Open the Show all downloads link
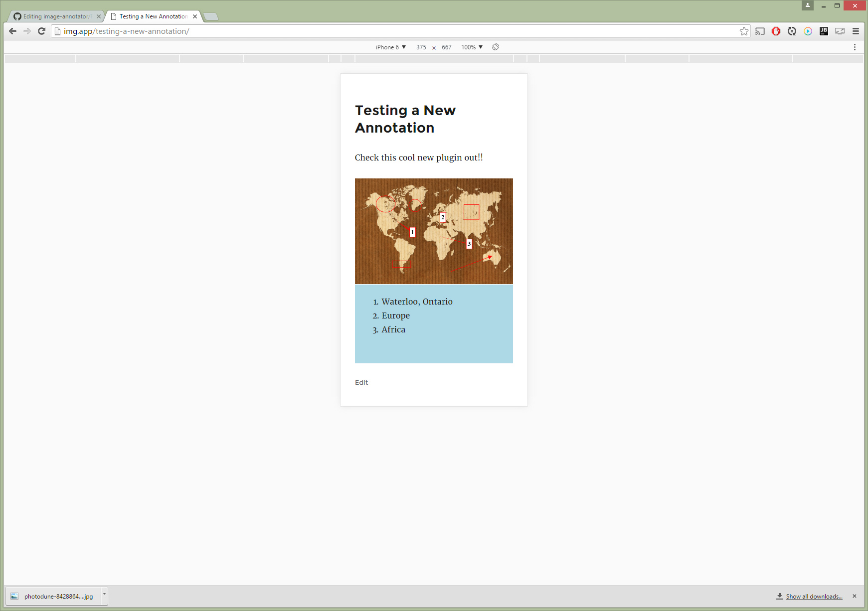The width and height of the screenshot is (868, 611). click(x=814, y=597)
